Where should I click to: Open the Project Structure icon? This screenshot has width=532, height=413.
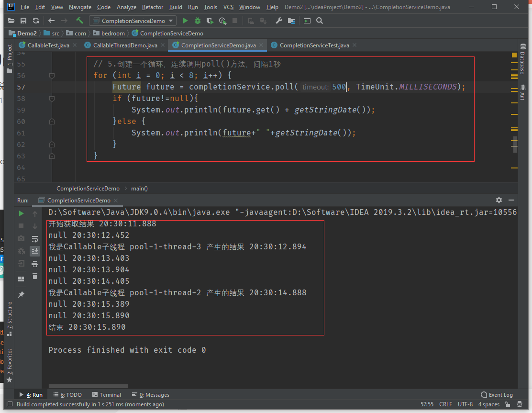(x=291, y=21)
